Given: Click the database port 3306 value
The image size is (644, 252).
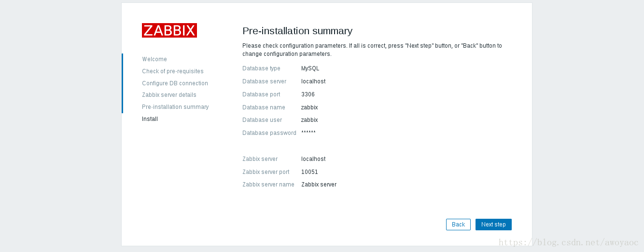Looking at the screenshot, I should (x=308, y=94).
